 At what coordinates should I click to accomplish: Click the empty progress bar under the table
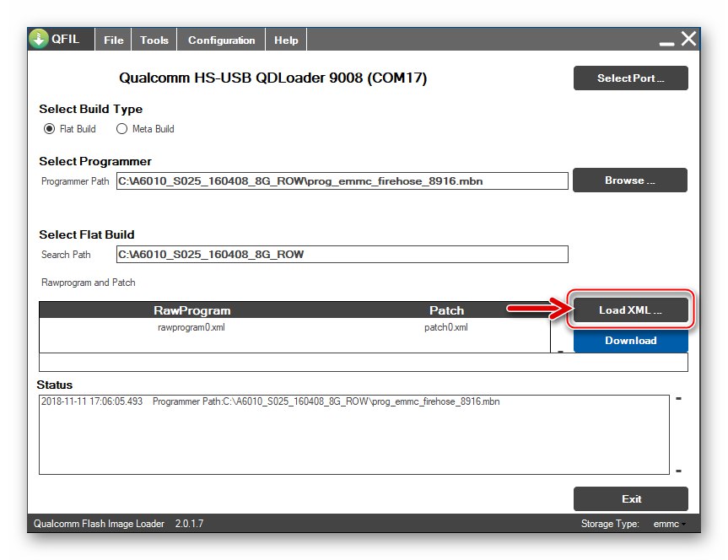pos(363,362)
